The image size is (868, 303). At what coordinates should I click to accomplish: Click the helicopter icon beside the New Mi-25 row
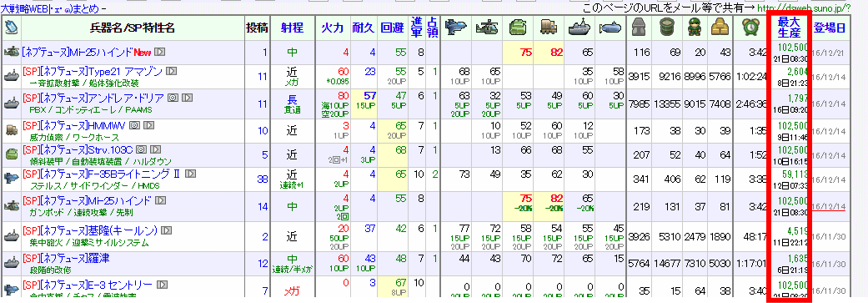(11, 52)
